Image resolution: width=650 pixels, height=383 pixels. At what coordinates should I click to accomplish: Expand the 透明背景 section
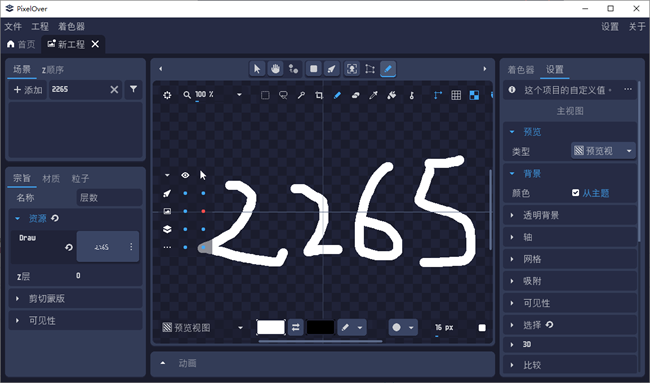click(570, 215)
